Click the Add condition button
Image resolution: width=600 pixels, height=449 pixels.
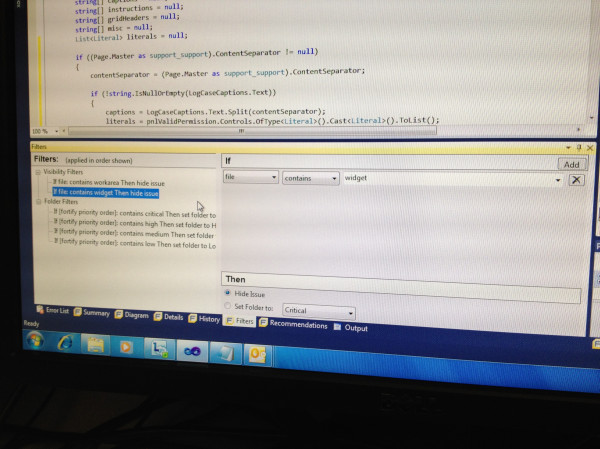tap(571, 165)
